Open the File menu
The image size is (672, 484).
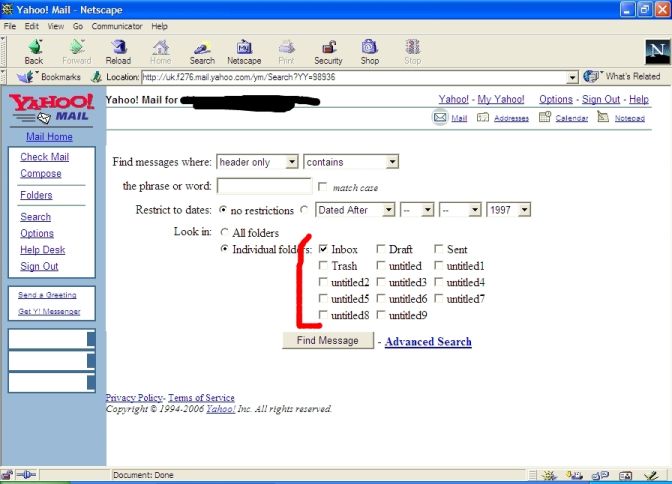9,26
